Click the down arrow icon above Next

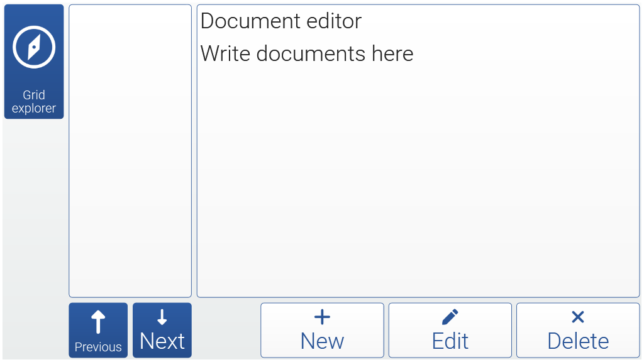[x=162, y=317]
